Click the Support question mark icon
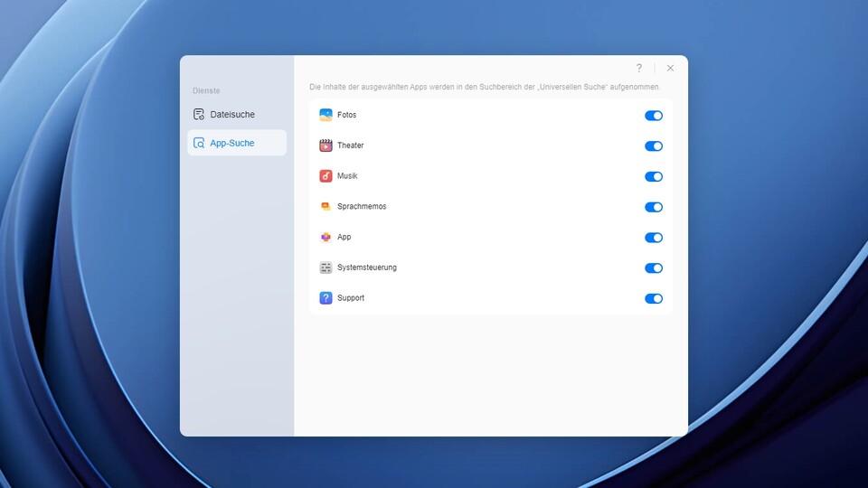This screenshot has width=868, height=488. [x=325, y=298]
